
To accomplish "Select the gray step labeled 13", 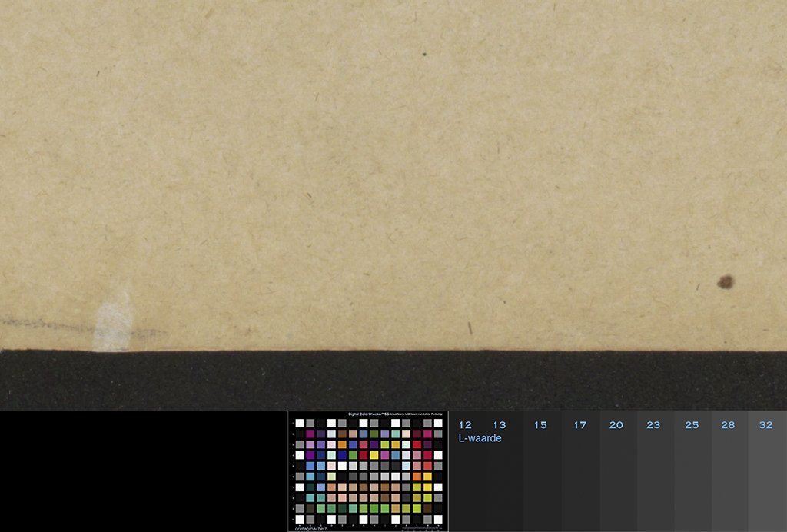I will click(x=500, y=477).
